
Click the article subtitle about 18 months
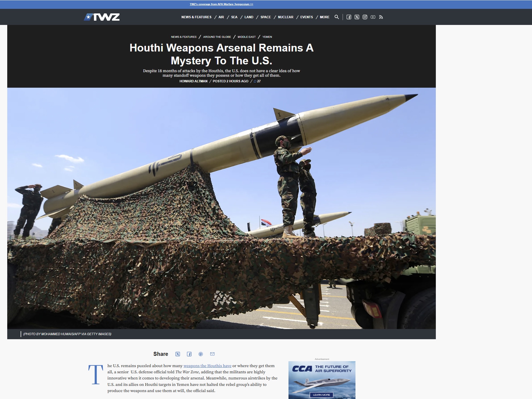coord(221,73)
